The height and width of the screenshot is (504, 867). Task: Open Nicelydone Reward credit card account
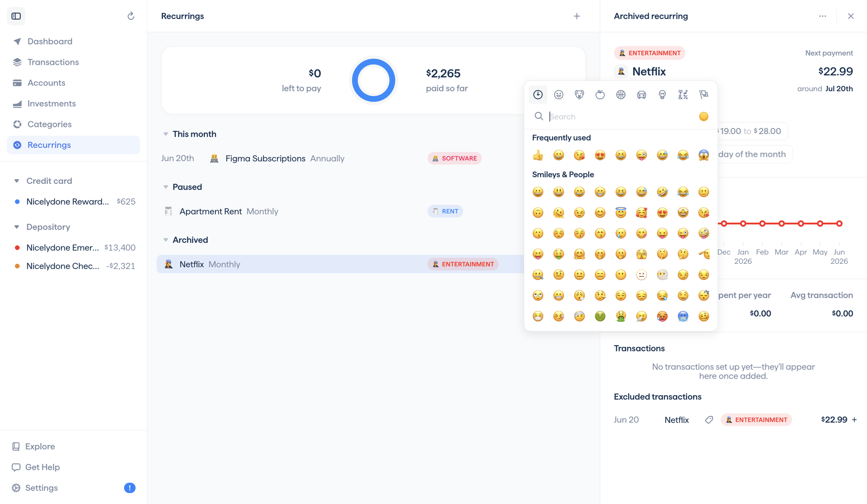click(73, 202)
